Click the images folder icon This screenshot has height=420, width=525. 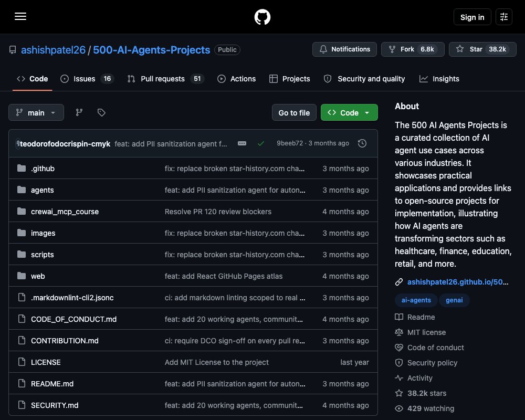click(22, 233)
